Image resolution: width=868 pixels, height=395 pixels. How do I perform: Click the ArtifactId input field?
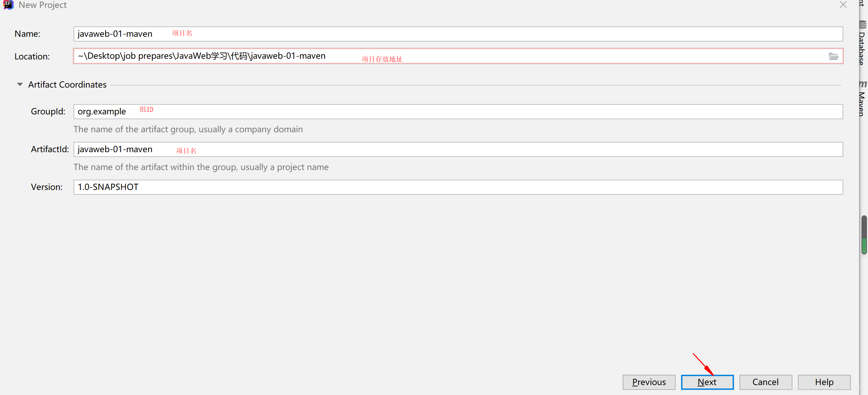458,149
